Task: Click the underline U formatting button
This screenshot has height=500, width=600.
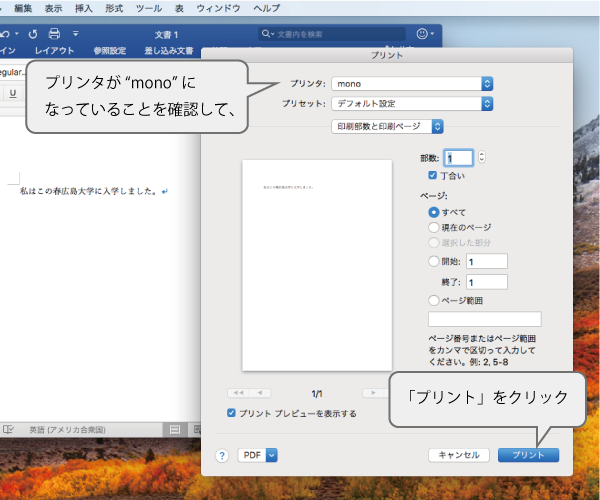Action: click(13, 93)
